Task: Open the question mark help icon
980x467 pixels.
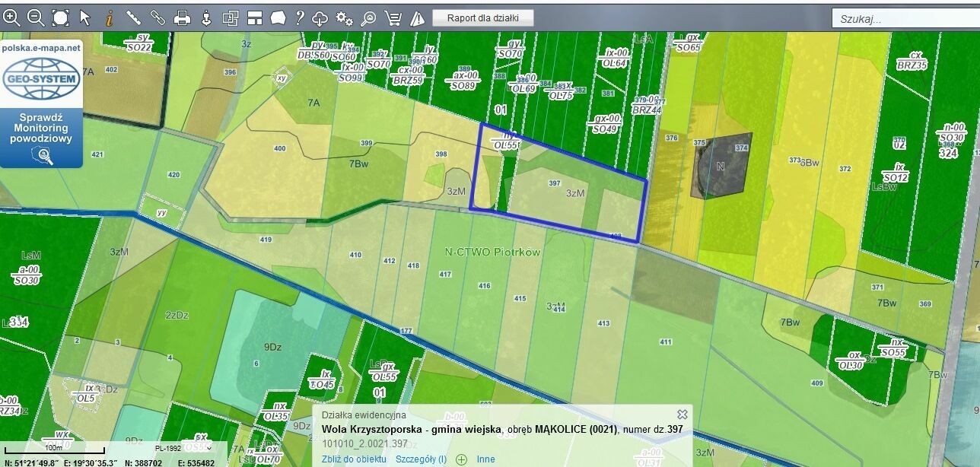Action: [x=300, y=17]
